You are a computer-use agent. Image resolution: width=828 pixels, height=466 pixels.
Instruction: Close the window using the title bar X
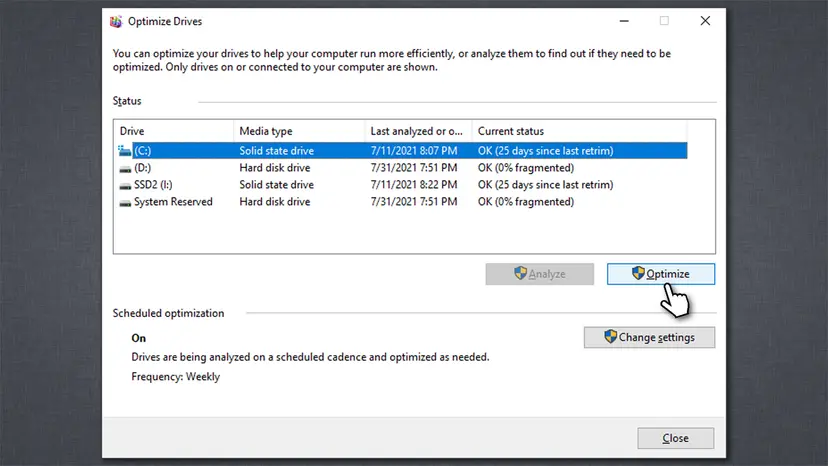point(705,21)
